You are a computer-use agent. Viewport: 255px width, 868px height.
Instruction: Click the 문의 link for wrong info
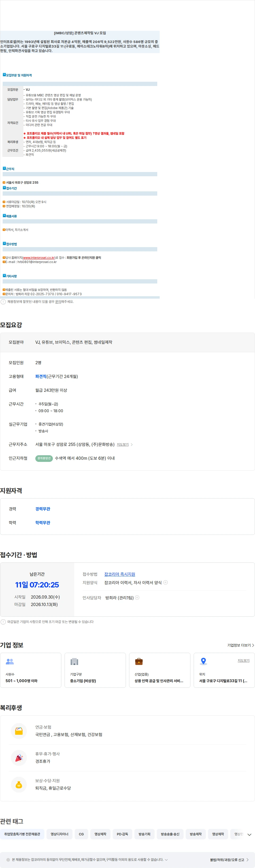58,302
